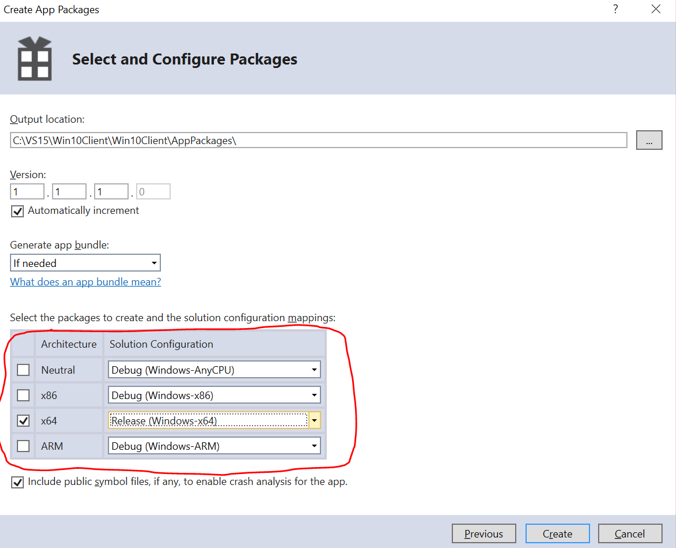Toggle the include public symbol files checkbox
Image resolution: width=676 pixels, height=548 pixels.
coord(17,482)
